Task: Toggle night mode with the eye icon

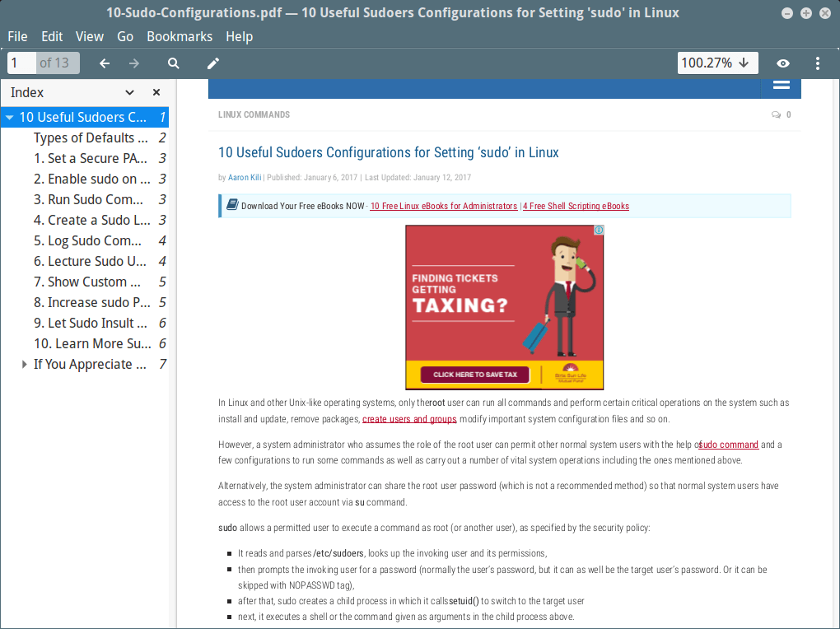Action: click(782, 63)
